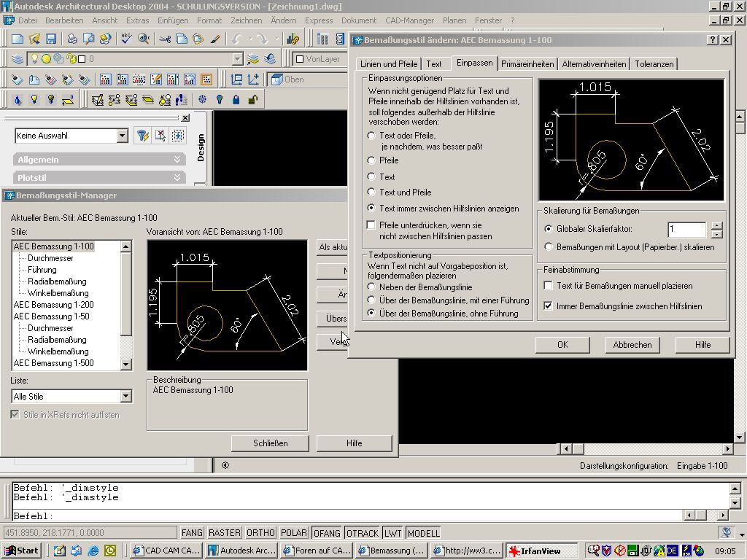Increase Globaler Skalierfaktor with up arrow

tap(716, 225)
